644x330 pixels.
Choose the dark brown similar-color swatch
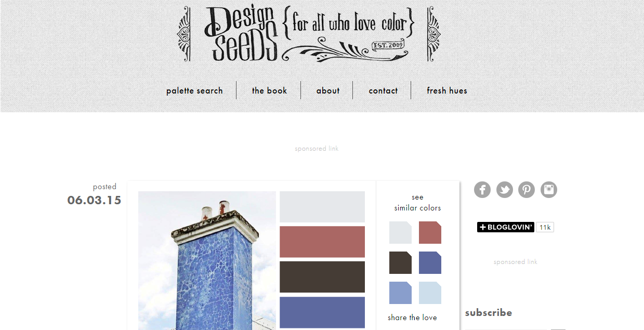[x=400, y=262]
